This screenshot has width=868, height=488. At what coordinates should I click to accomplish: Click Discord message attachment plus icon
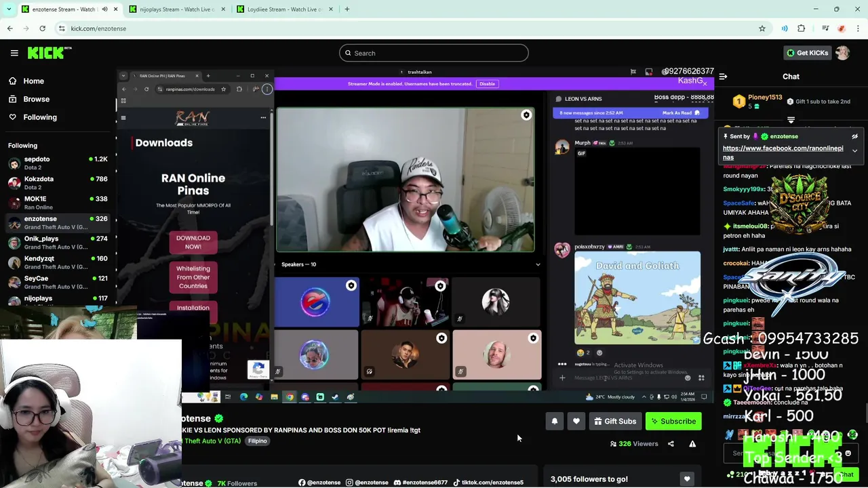pyautogui.click(x=562, y=378)
